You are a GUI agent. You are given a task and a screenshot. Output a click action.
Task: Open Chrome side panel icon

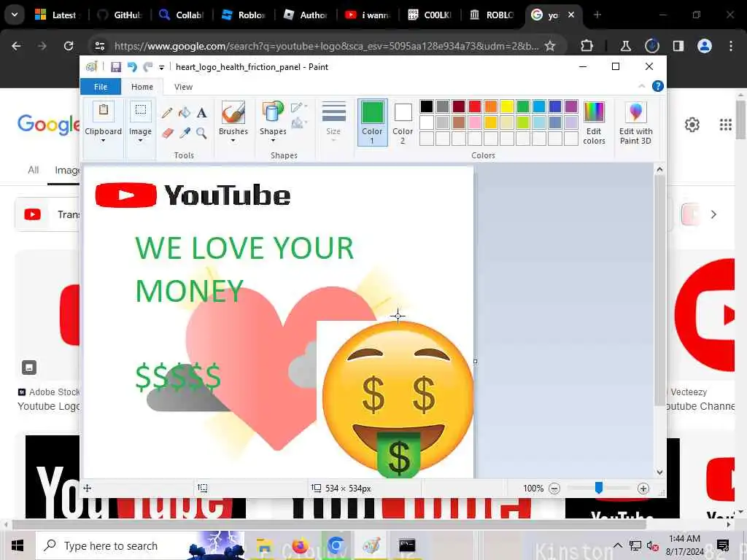pos(678,46)
